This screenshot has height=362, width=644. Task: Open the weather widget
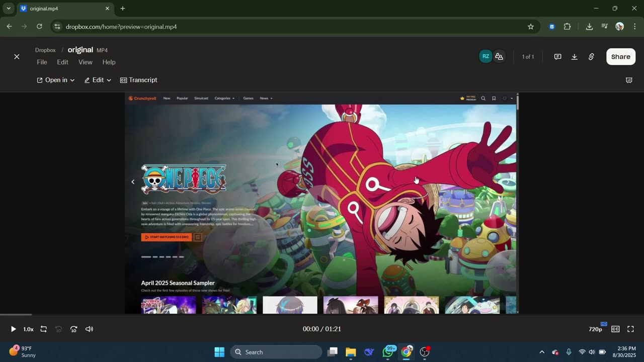(x=23, y=351)
